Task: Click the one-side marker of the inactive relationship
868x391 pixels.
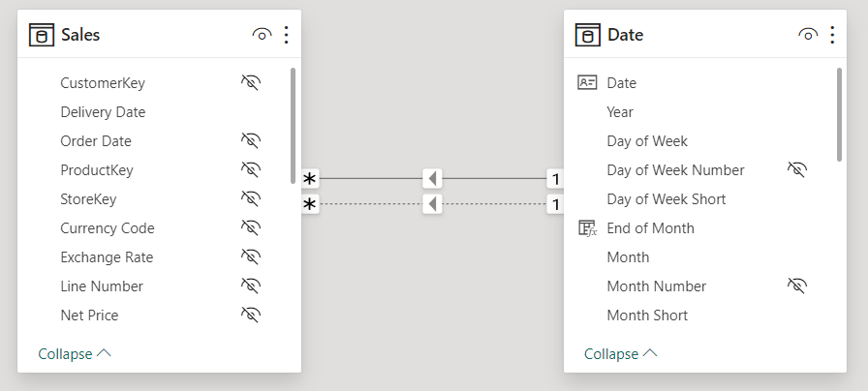Action: pyautogui.click(x=555, y=204)
